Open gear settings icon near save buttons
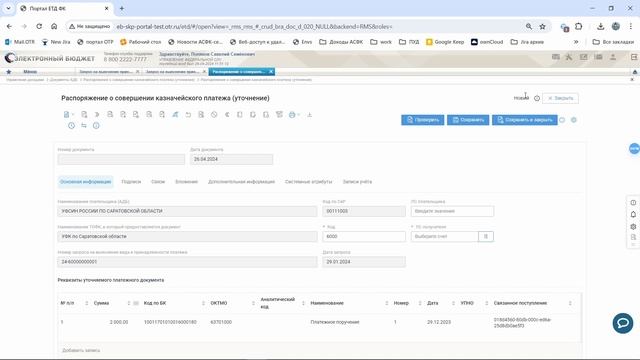640x360 pixels. tap(574, 120)
